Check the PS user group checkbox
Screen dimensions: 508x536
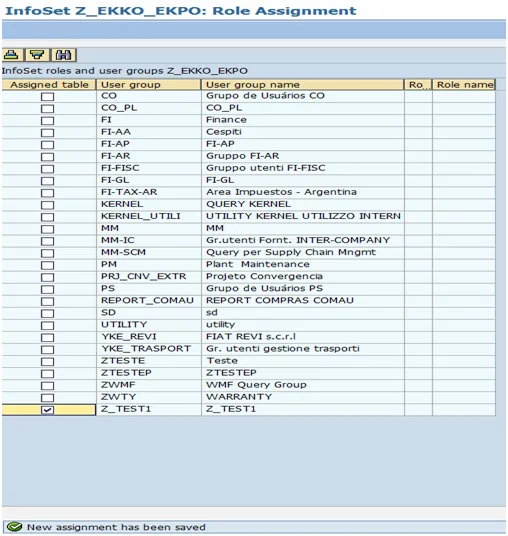tap(48, 289)
